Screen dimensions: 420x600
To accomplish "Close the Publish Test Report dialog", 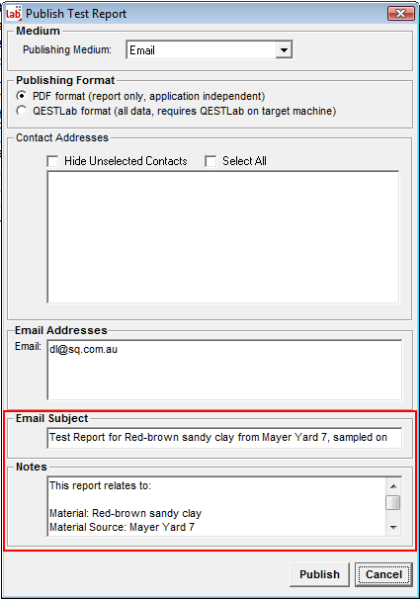I will [400, 14].
